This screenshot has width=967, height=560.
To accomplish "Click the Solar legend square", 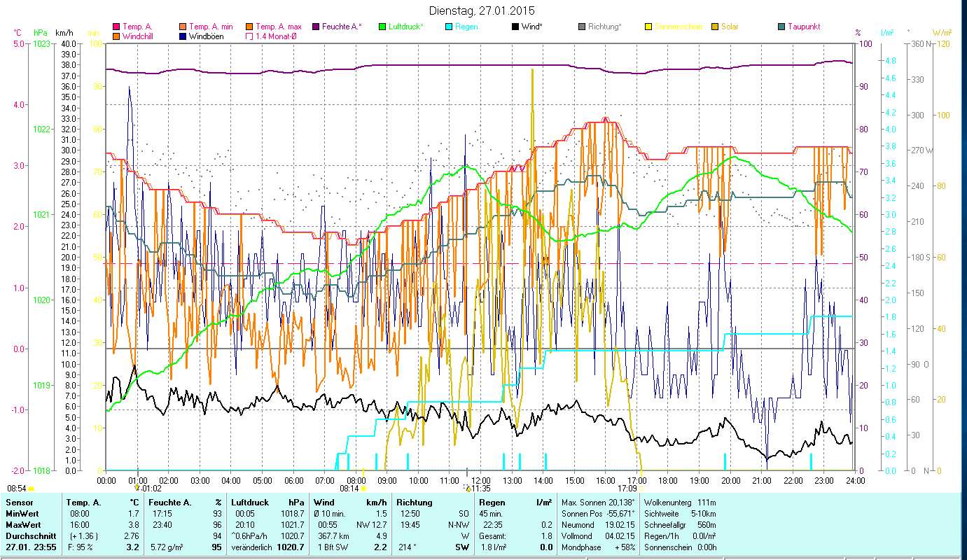I will point(716,27).
